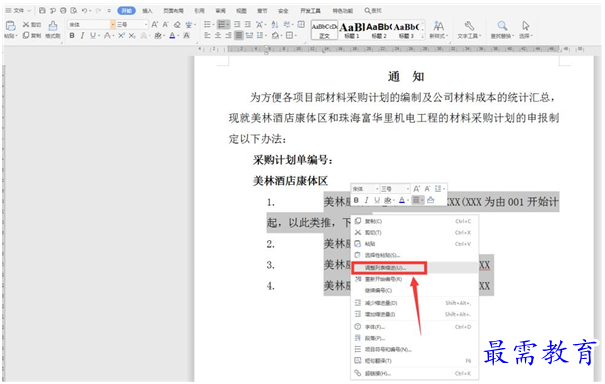Click the Increase font size icon in ribbon

155,25
